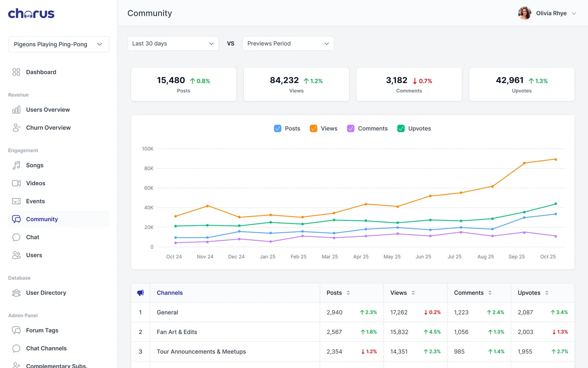This screenshot has width=588, height=368.
Task: Click the User Directory group icon
Action: pyautogui.click(x=16, y=293)
